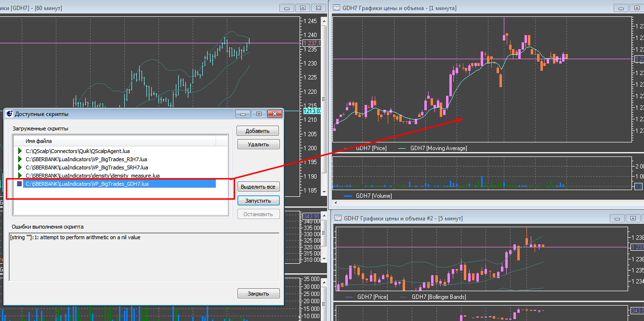Click the stopped square icon for VP_BigTrades_GDH7.lua
The height and width of the screenshot is (321, 644).
pos(19,184)
